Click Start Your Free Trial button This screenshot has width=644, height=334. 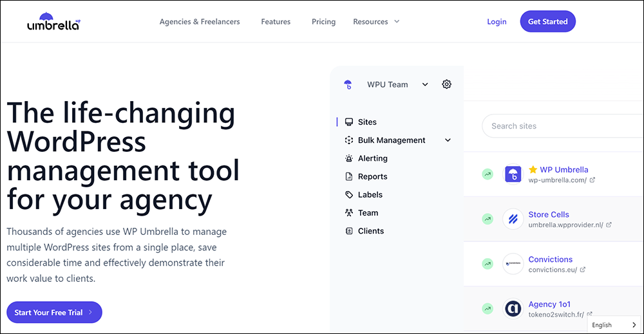pyautogui.click(x=54, y=312)
